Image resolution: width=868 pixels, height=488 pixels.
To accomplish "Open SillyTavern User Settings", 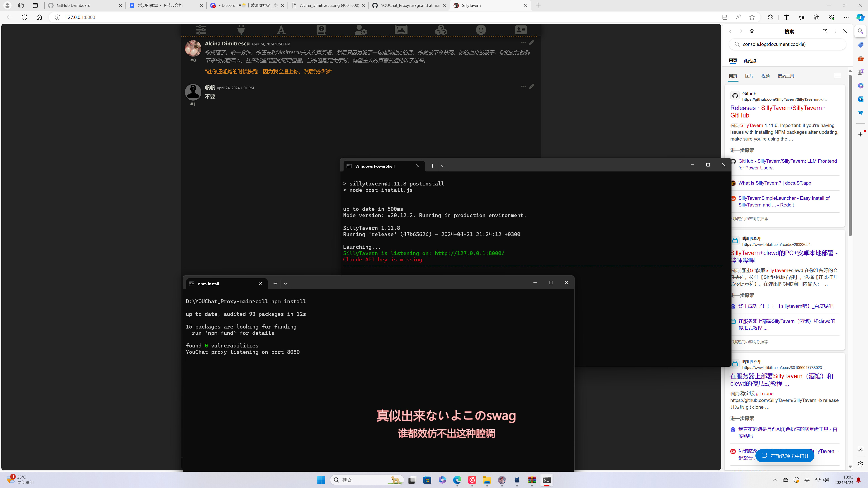I will click(x=361, y=30).
